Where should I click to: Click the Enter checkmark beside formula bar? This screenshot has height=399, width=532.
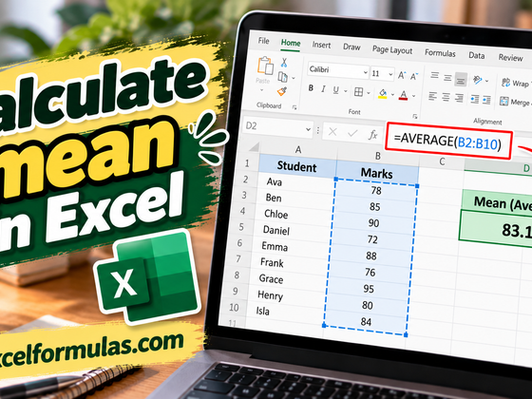pos(352,133)
